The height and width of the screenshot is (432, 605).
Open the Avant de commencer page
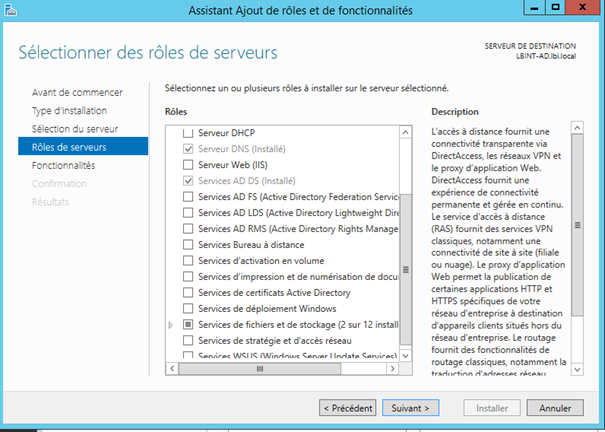click(x=77, y=93)
